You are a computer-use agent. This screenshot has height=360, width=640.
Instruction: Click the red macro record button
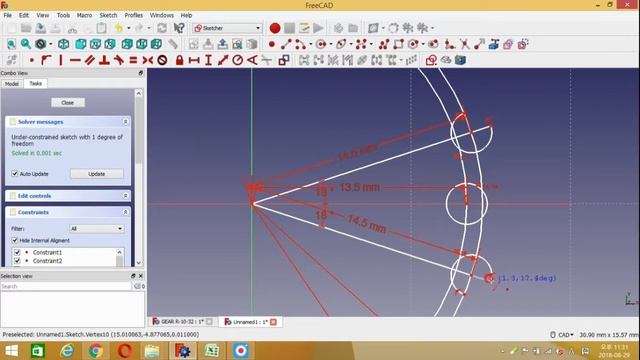point(275,28)
